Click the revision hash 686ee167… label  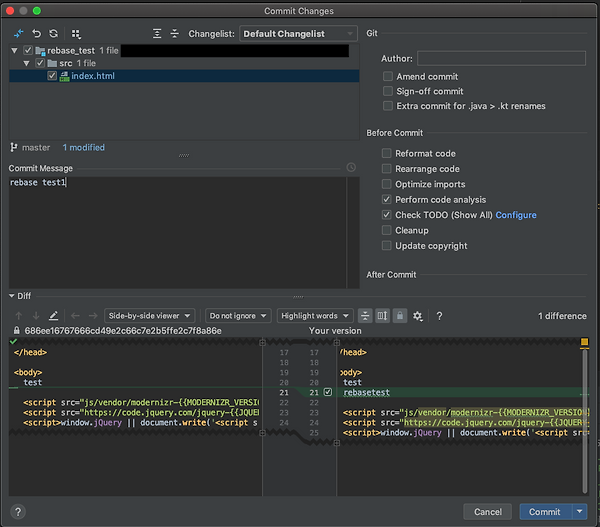(x=123, y=331)
